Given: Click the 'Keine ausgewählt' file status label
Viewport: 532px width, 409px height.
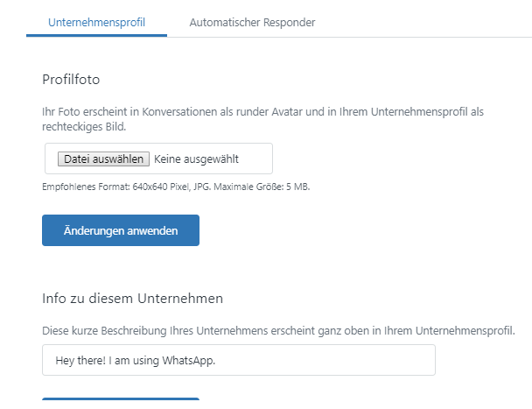Looking at the screenshot, I should point(196,159).
